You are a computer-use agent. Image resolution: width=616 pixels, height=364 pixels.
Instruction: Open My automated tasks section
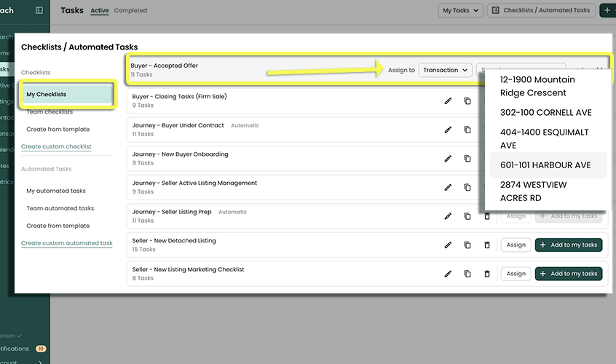coord(56,191)
